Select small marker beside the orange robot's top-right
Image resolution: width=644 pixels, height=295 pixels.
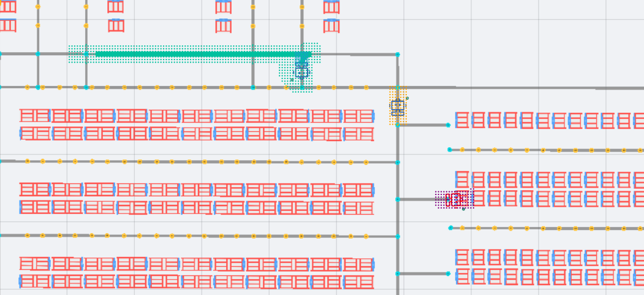[407, 98]
